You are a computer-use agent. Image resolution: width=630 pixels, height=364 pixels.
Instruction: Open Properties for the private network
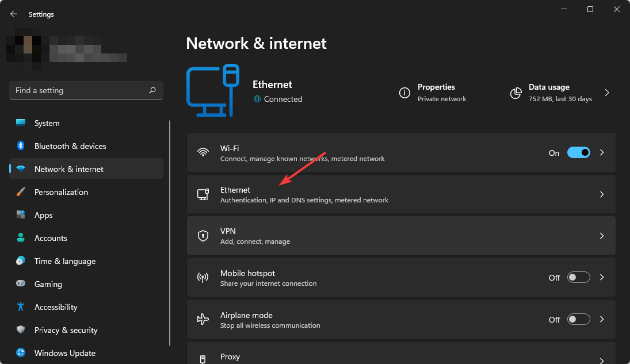436,93
